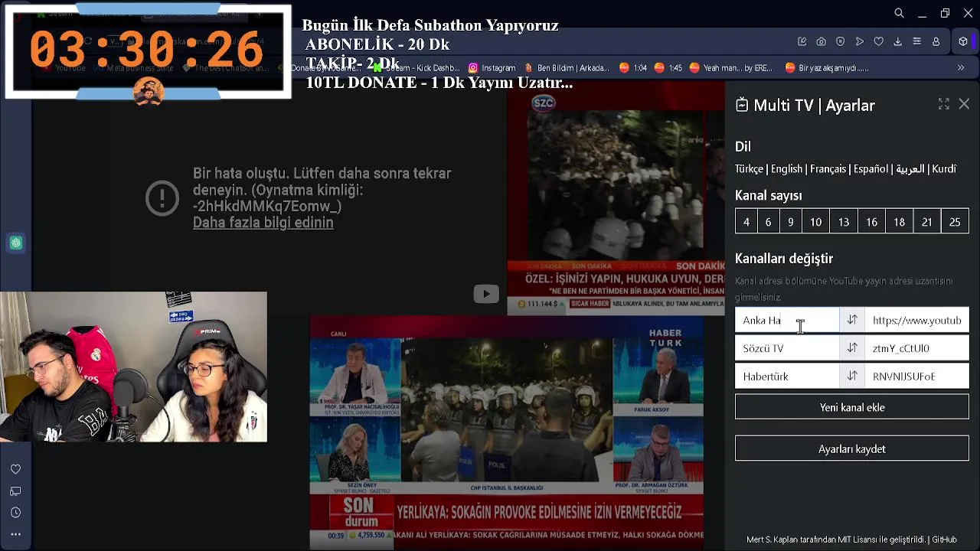Click the streamers webcam overlay
Image resolution: width=980 pixels, height=551 pixels.
pos(134,367)
